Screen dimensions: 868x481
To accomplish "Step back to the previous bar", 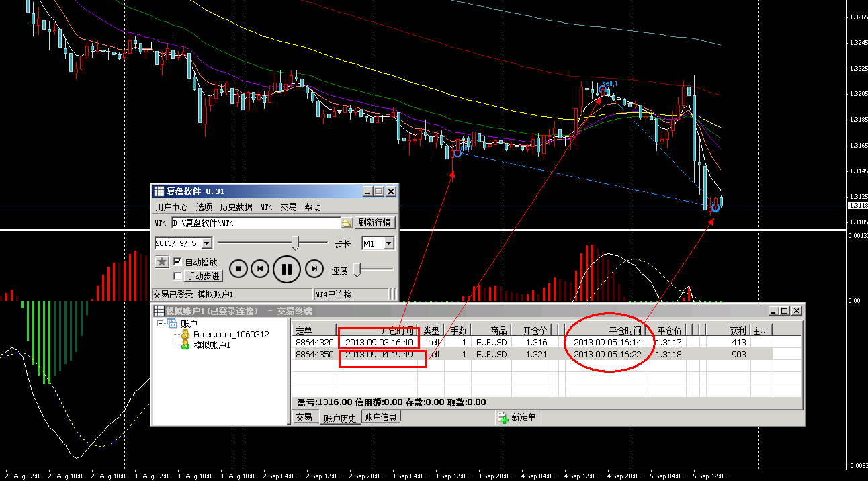I will click(259, 269).
